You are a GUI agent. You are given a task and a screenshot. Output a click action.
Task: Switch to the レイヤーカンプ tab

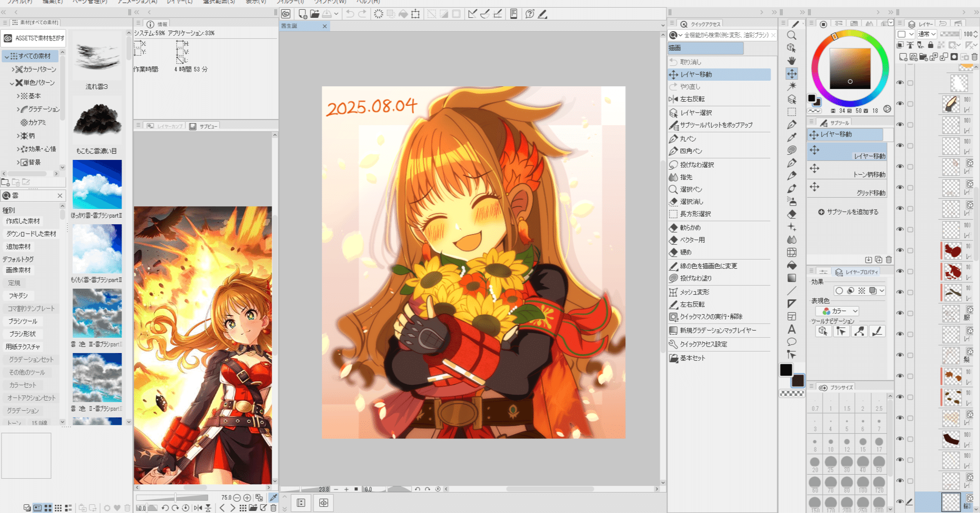click(165, 126)
